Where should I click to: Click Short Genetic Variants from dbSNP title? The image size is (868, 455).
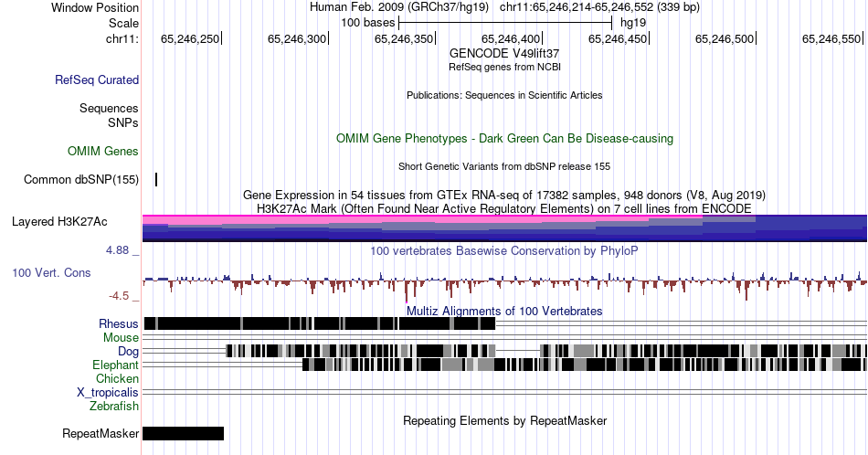coord(504,166)
